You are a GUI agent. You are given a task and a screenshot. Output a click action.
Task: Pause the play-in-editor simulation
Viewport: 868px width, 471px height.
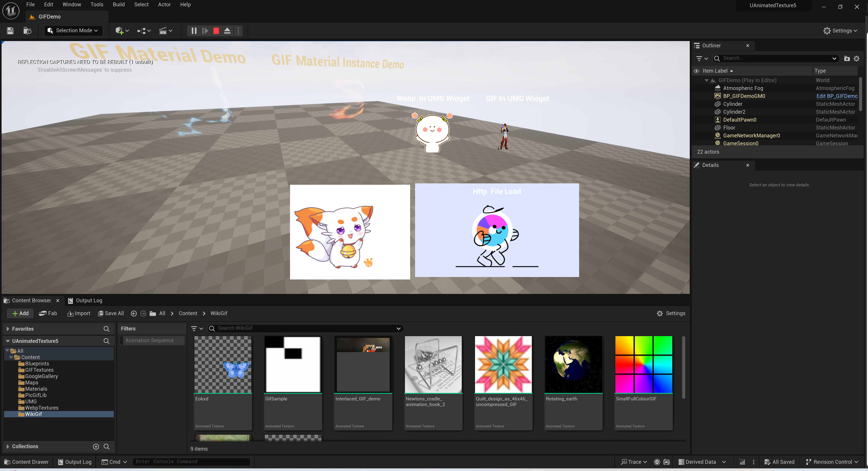click(194, 31)
